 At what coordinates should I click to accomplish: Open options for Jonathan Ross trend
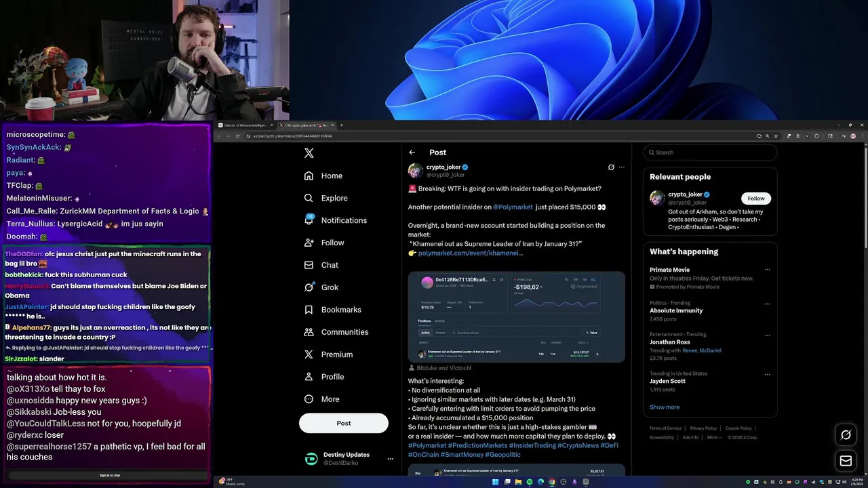pyautogui.click(x=767, y=335)
